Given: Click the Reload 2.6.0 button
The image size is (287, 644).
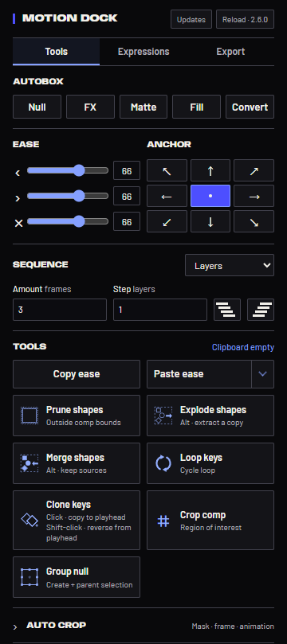Looking at the screenshot, I should click(x=245, y=19).
